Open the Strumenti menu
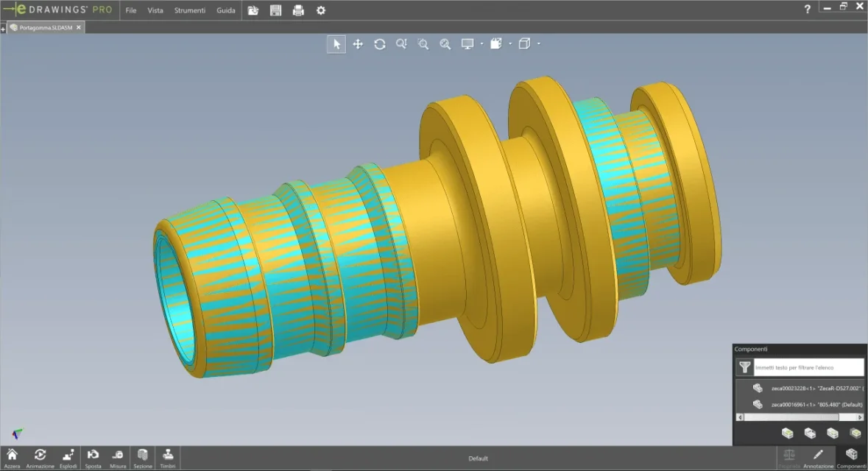Image resolution: width=868 pixels, height=471 pixels. (189, 10)
